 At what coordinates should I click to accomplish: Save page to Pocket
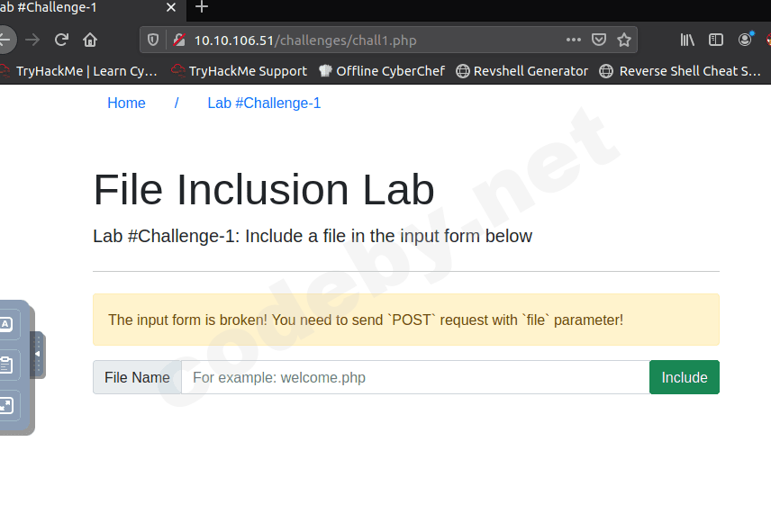click(599, 40)
